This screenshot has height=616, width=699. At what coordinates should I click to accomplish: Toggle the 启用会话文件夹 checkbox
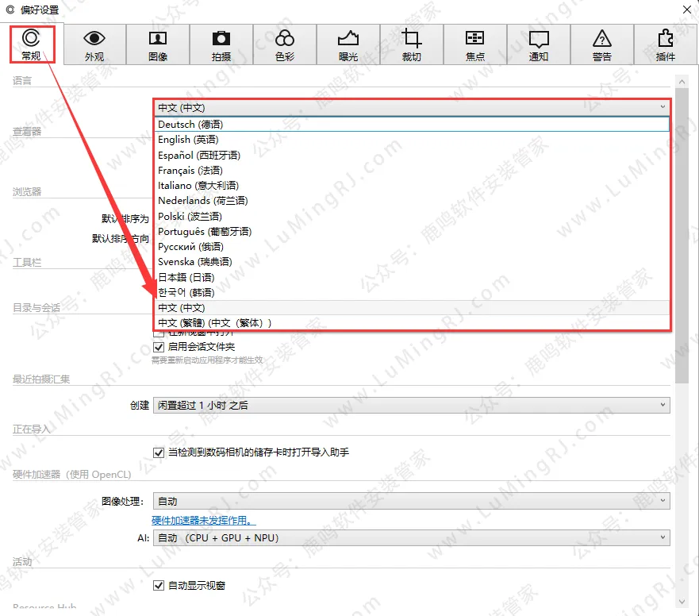[159, 347]
